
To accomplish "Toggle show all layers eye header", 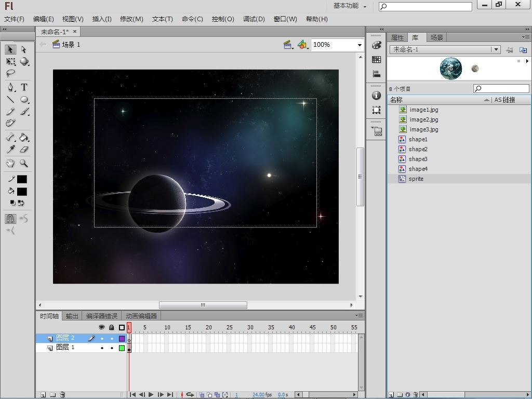I will (101, 327).
